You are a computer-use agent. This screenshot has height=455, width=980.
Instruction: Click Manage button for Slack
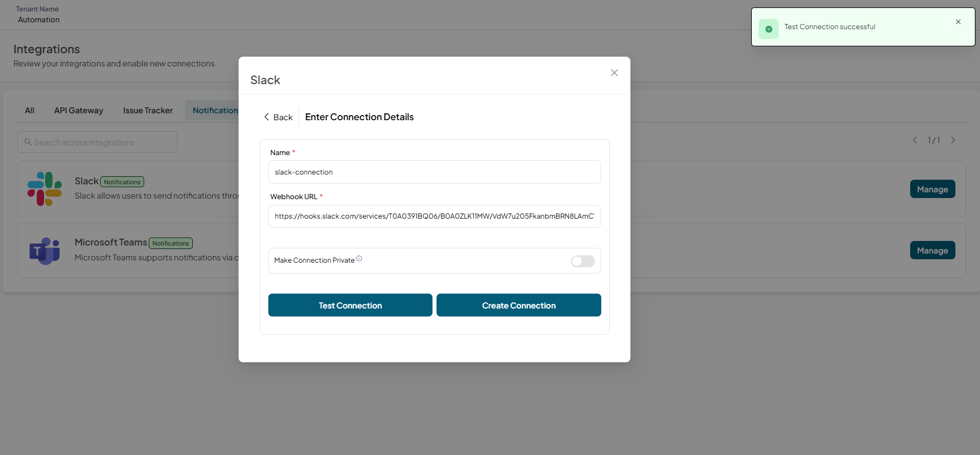click(933, 189)
